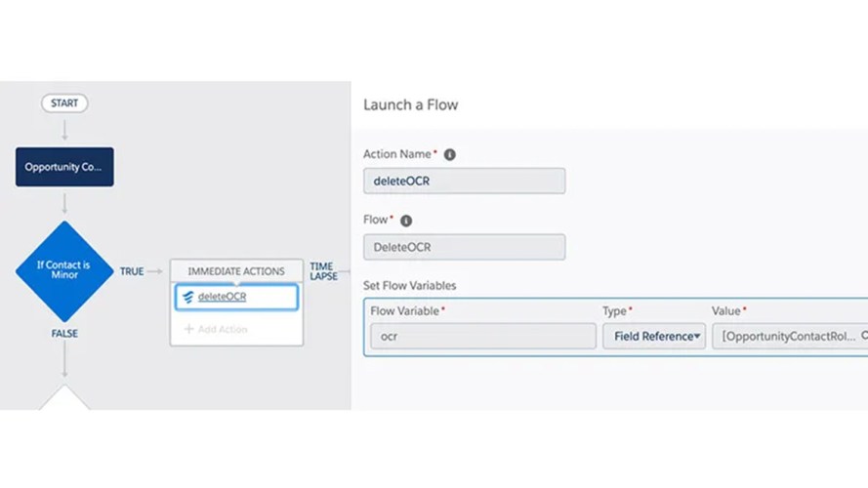Viewport: 868px width, 488px height.
Task: Click the Launch a Flow heading
Action: (410, 104)
